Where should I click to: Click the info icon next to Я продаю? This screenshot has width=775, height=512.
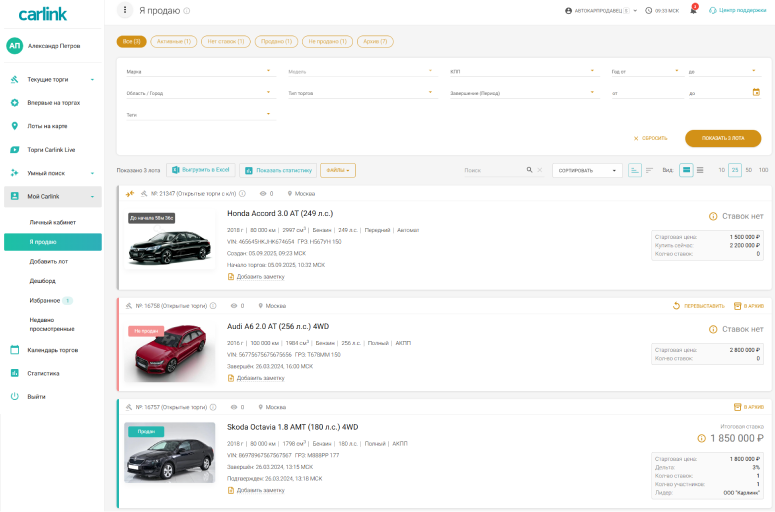pos(187,11)
